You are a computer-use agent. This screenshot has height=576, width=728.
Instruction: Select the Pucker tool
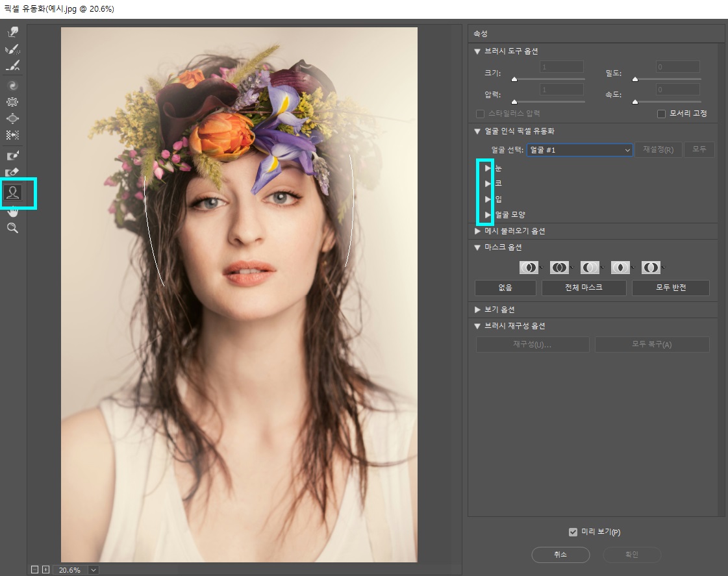click(12, 102)
